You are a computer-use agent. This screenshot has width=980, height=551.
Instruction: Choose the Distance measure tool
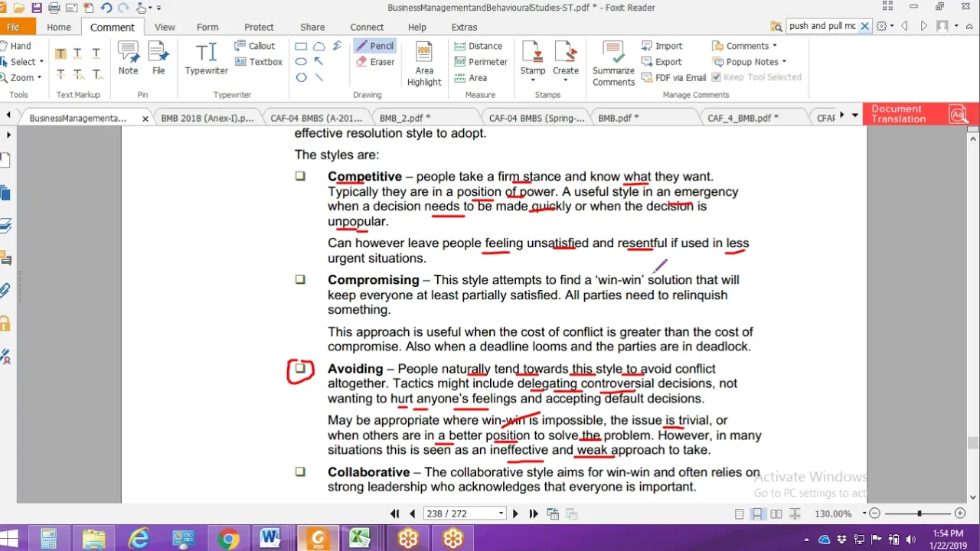tap(479, 46)
